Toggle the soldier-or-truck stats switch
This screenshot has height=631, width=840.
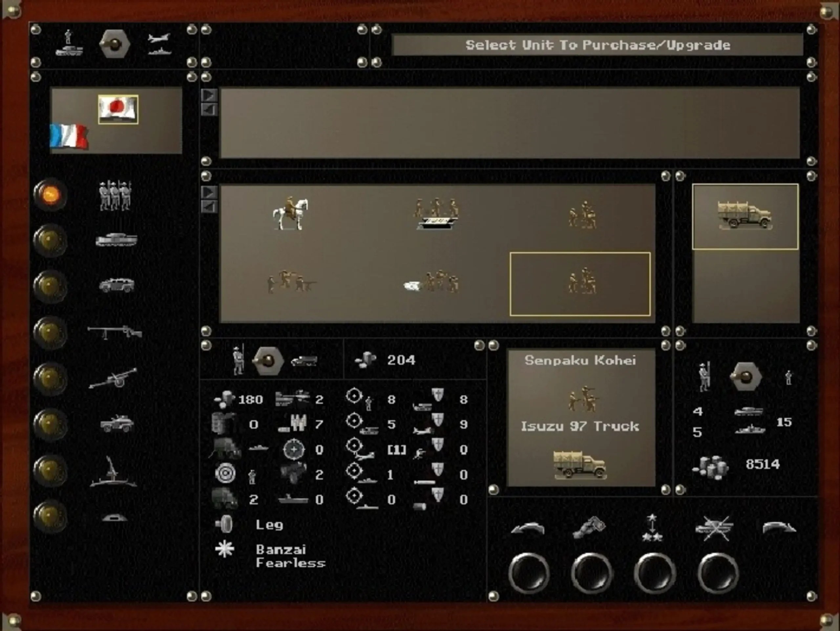(x=268, y=360)
